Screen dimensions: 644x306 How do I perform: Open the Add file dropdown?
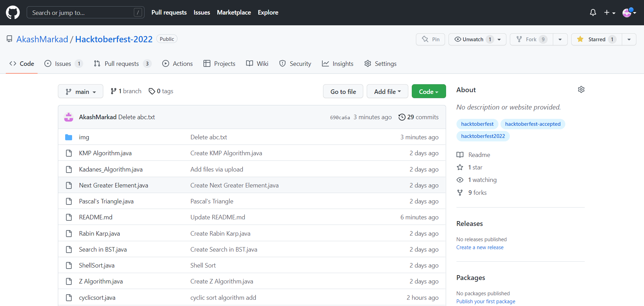point(388,91)
